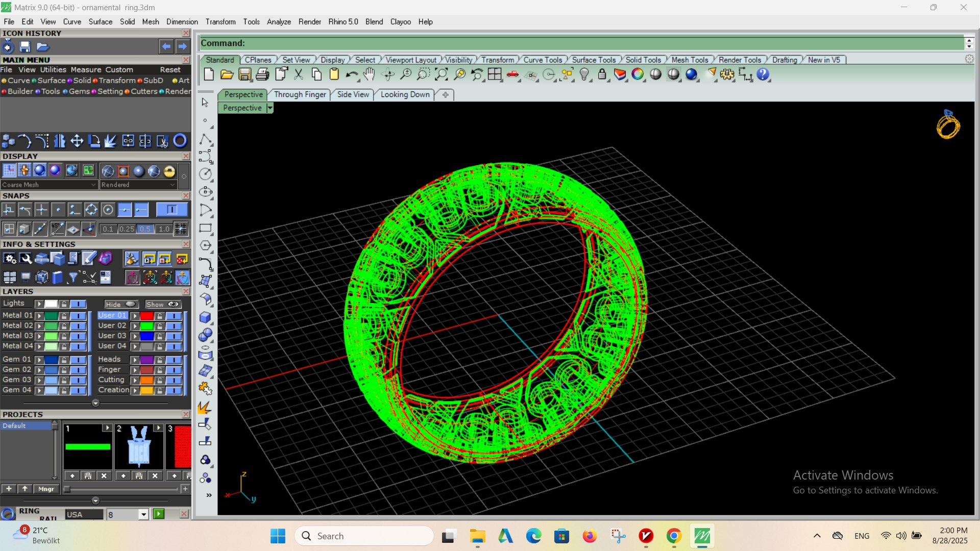Toggle the large Snaps on/off switch
The height and width of the screenshot is (551, 980).
[171, 210]
